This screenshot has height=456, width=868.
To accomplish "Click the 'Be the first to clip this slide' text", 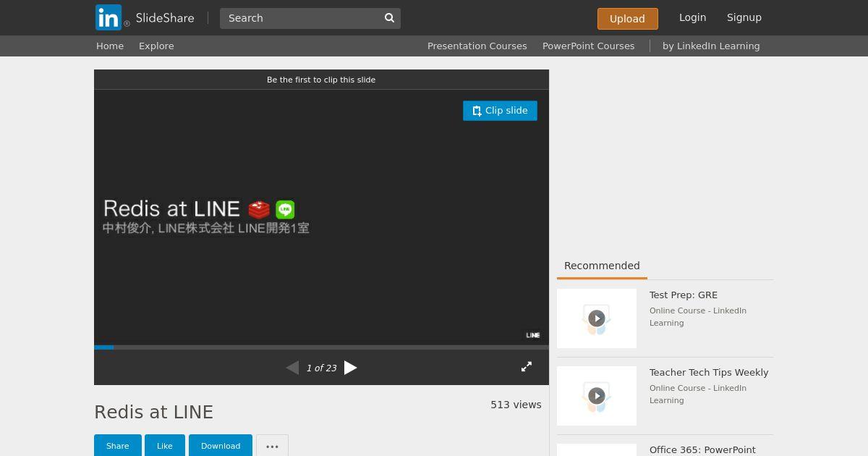I will coord(321,80).
